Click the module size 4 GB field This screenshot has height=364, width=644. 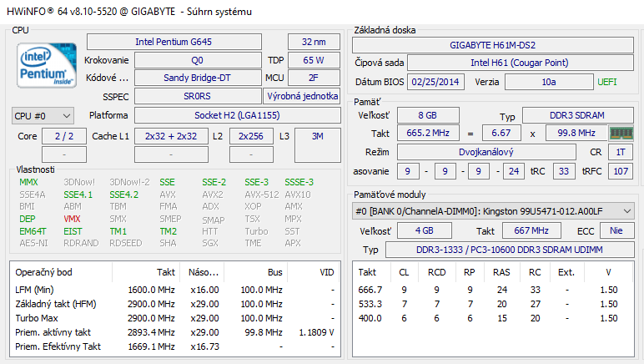click(x=425, y=230)
